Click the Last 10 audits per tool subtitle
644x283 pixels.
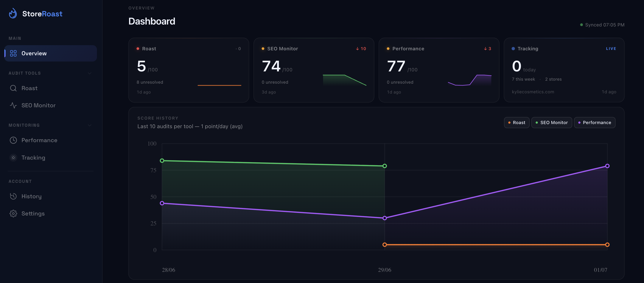[190, 126]
